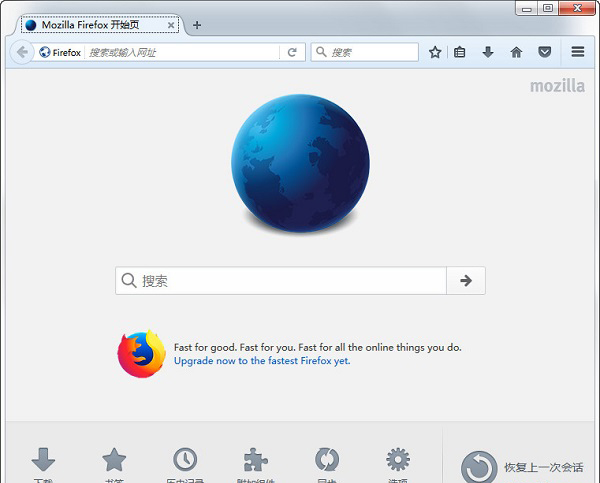Click the center search magnifier icon
Viewport: 600px width, 483px height.
[x=129, y=281]
